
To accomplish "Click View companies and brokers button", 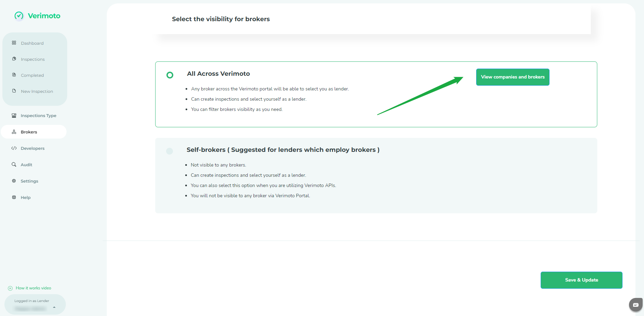I will (513, 77).
